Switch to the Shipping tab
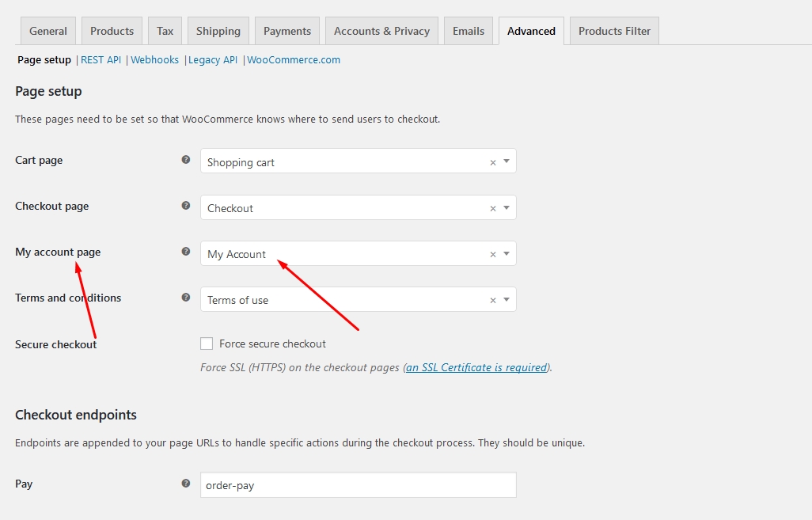Image resolution: width=812 pixels, height=520 pixels. pos(218,31)
